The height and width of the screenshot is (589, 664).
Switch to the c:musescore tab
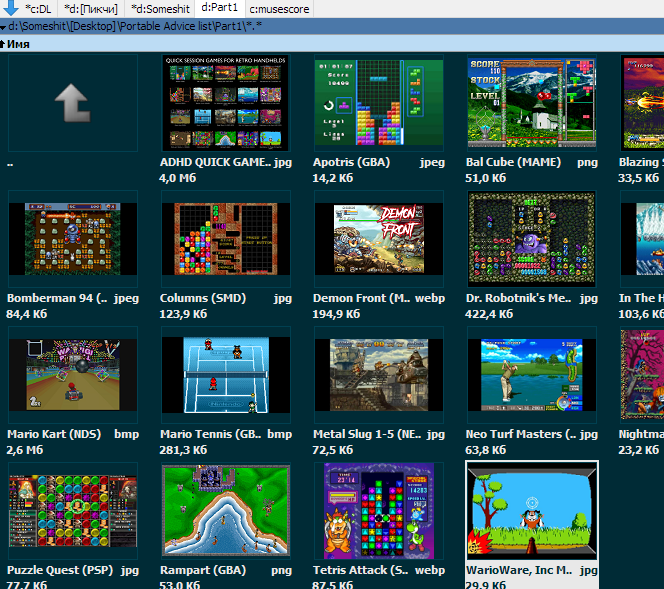click(x=279, y=9)
